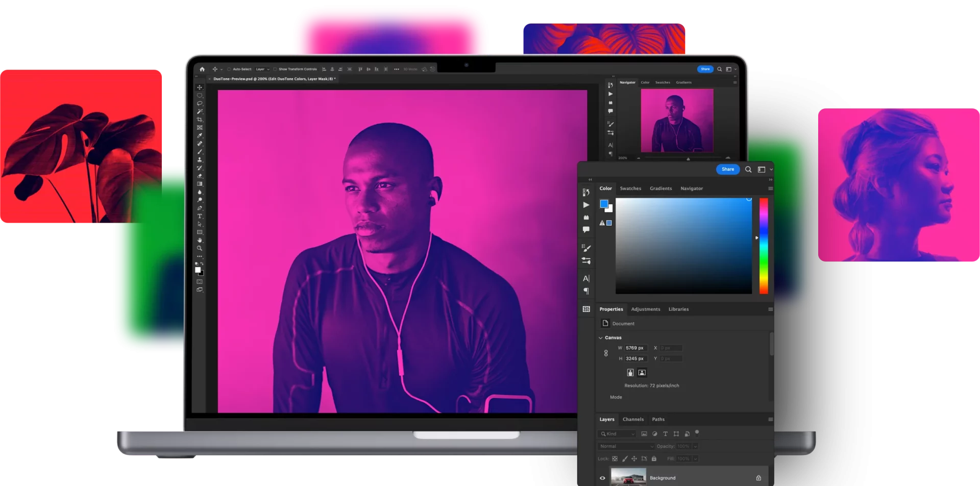Screen dimensions: 980x486
Task: Open the Swatches tab
Action: point(630,188)
